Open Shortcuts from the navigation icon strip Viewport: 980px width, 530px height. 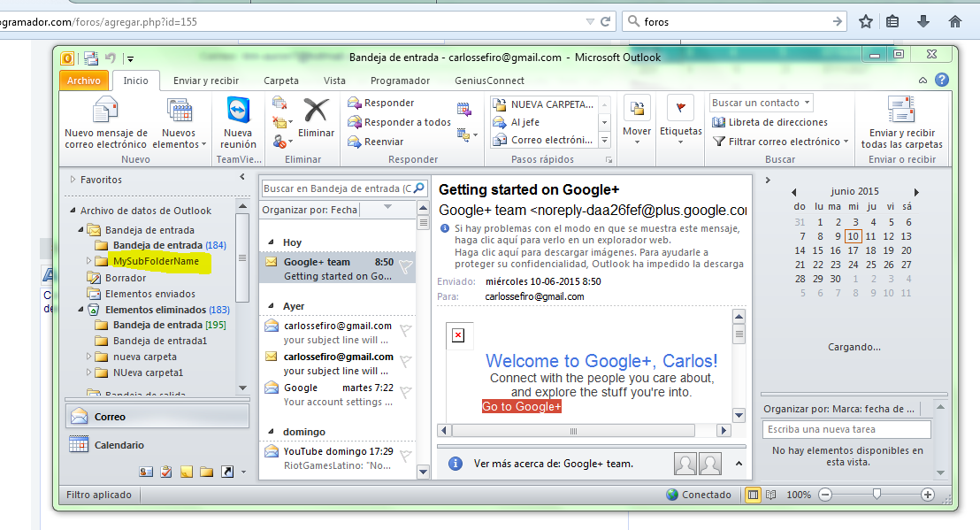click(x=227, y=472)
